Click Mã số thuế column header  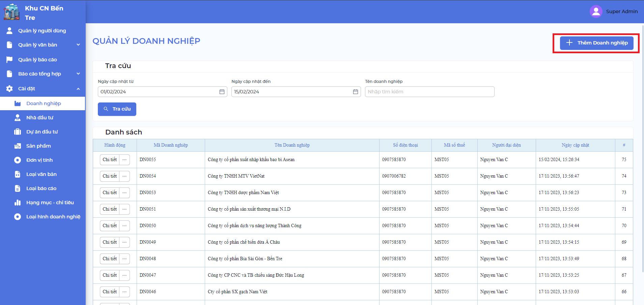point(454,145)
